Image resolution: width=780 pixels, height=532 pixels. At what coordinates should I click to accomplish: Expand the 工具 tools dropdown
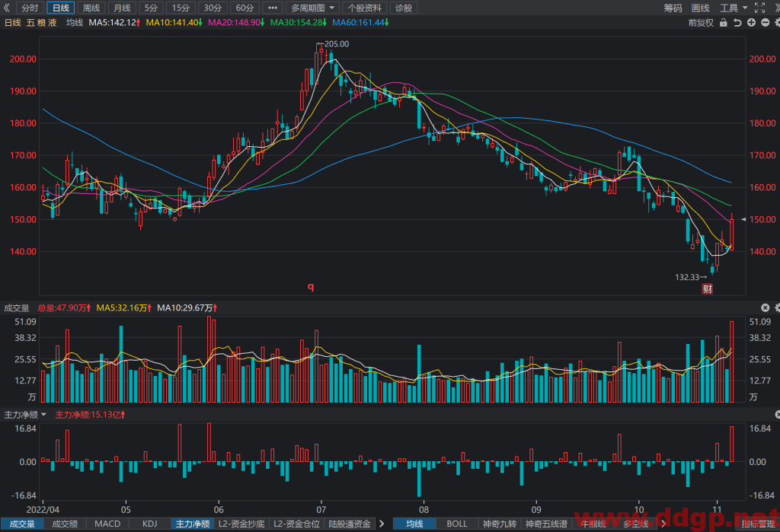click(734, 8)
